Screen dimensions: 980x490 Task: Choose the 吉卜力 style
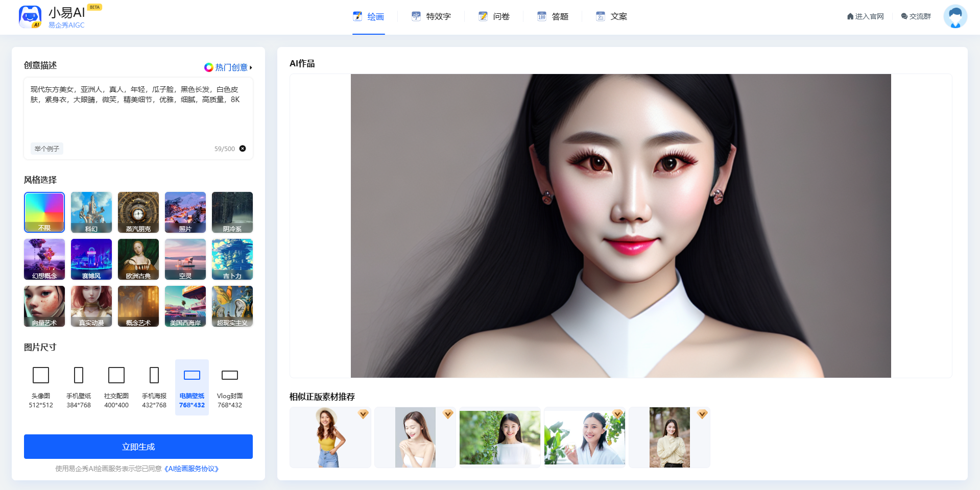click(x=232, y=259)
